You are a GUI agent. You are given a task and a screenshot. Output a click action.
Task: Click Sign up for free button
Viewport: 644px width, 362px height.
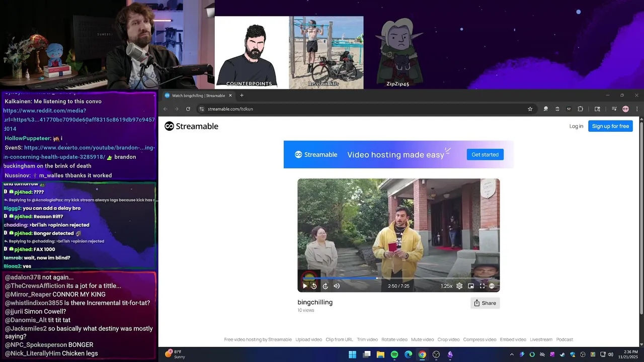(x=610, y=126)
